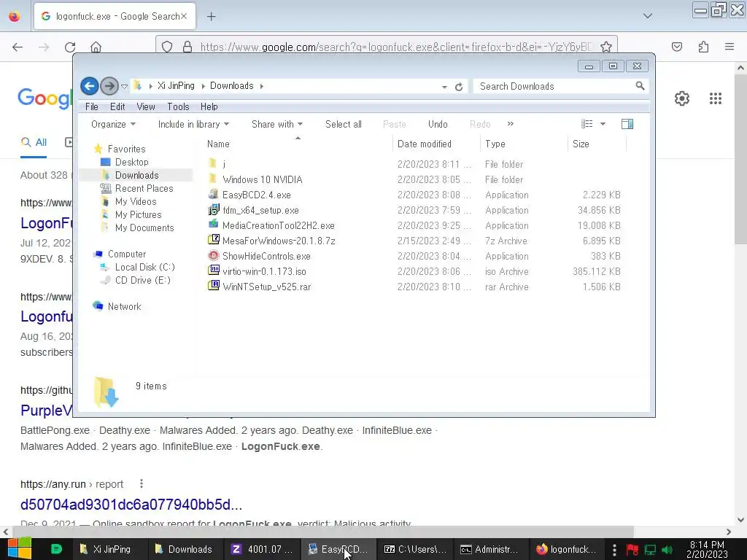Open Recent Places in navigation pane
The width and height of the screenshot is (747, 560).
coord(144,188)
